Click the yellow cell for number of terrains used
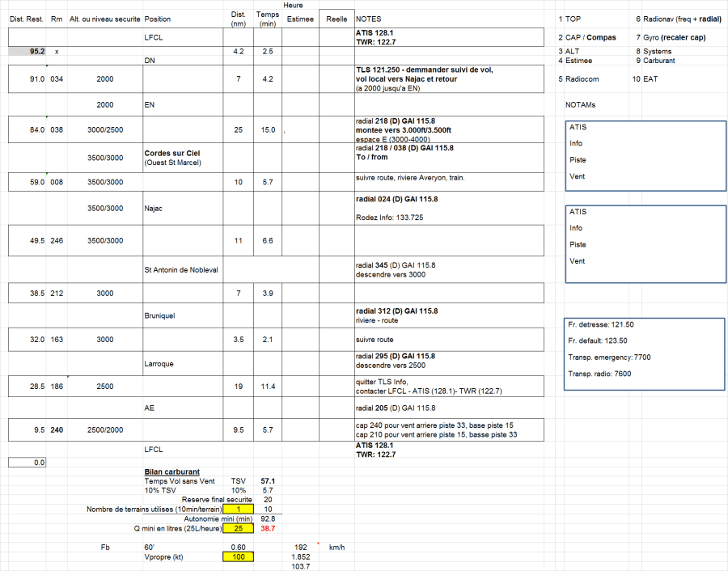The height and width of the screenshot is (571, 728). pos(231,509)
